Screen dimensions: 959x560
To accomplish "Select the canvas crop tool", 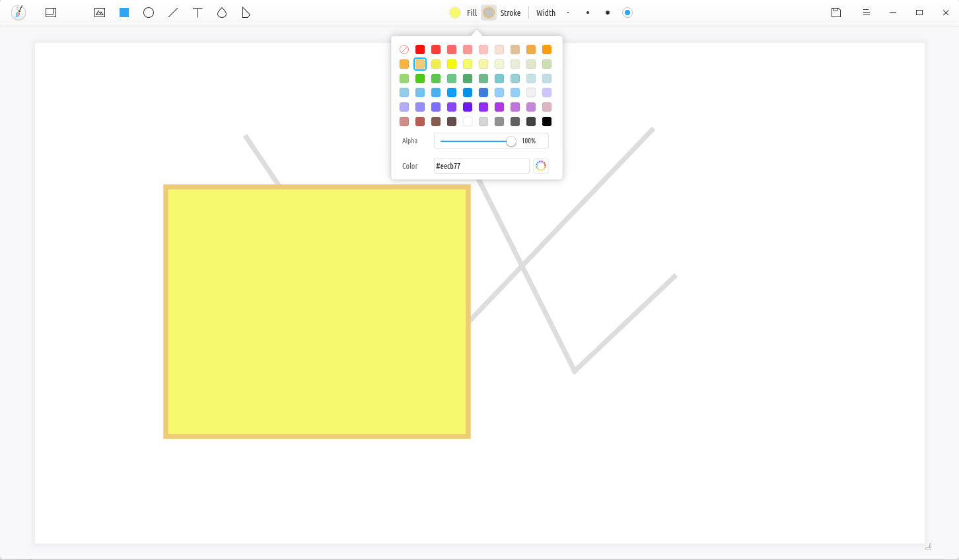I will (x=51, y=13).
